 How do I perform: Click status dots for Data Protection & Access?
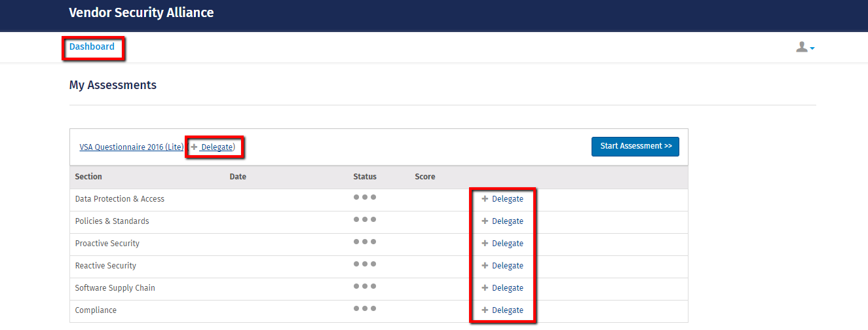(x=365, y=197)
